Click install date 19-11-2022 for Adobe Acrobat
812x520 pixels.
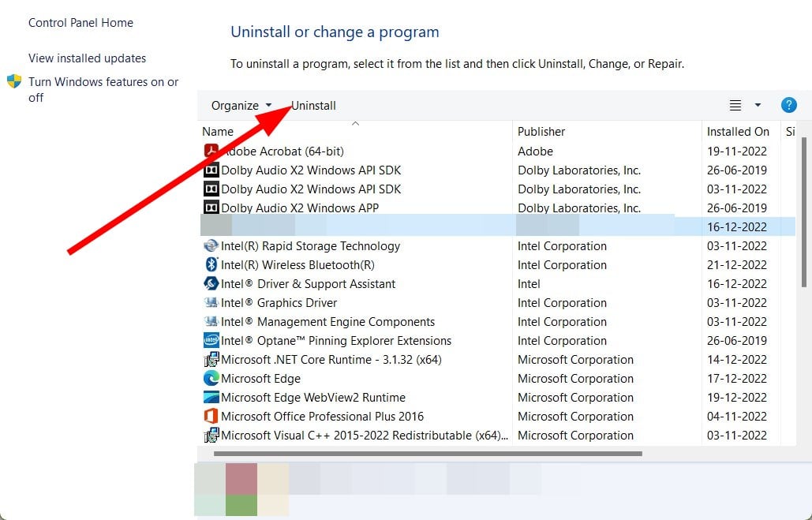click(737, 152)
